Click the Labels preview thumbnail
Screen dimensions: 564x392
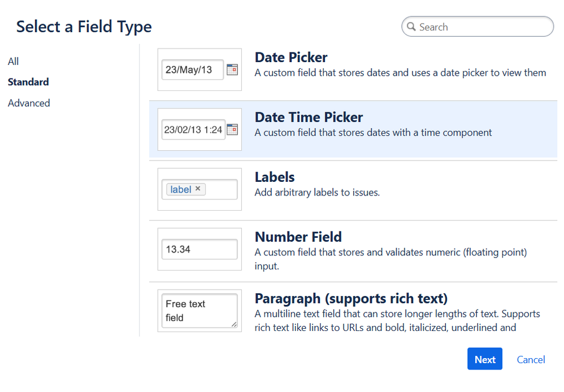[x=199, y=189]
